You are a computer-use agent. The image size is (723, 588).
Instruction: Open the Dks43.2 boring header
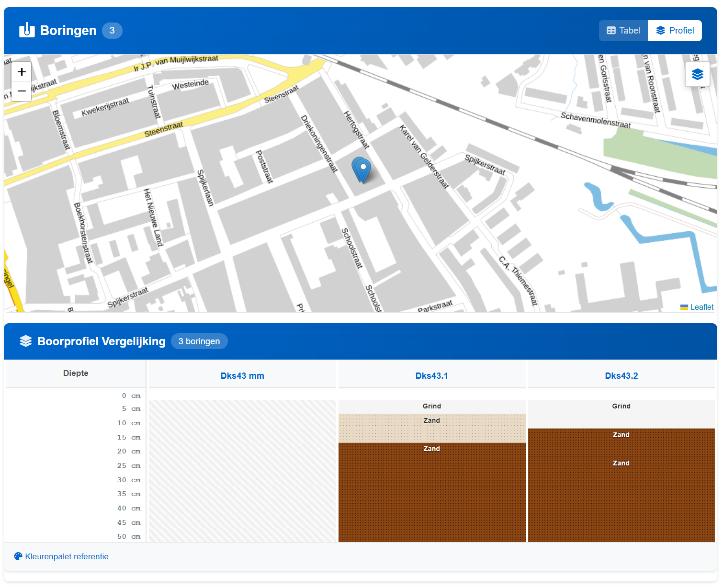click(621, 376)
